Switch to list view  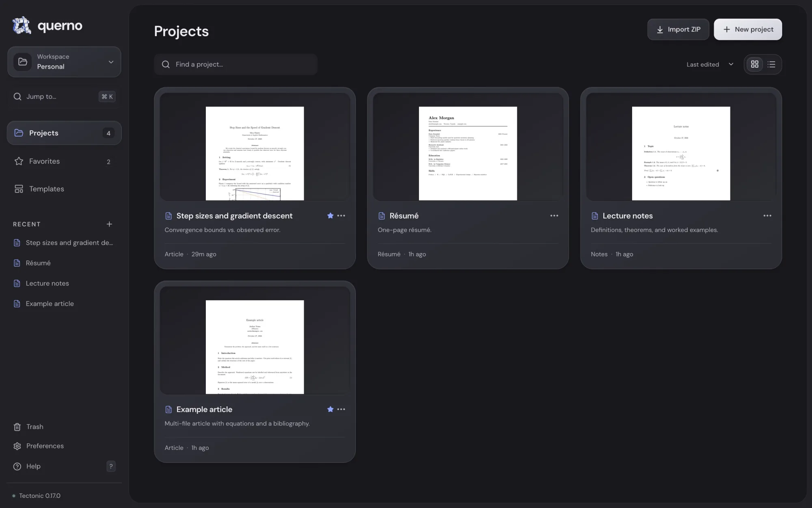click(x=771, y=64)
